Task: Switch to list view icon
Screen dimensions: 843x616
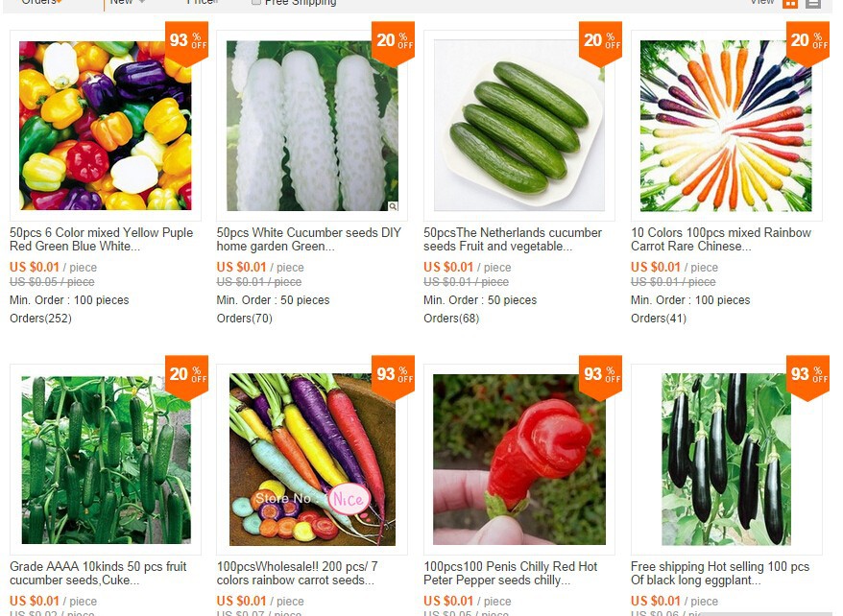Action: (813, 3)
